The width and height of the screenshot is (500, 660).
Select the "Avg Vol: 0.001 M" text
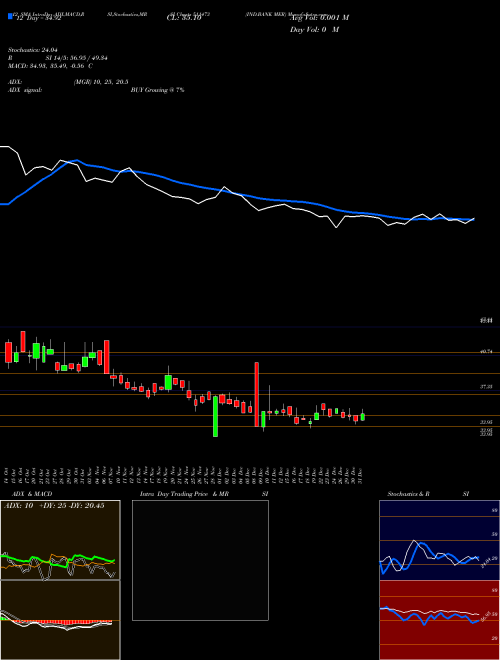[x=319, y=18]
